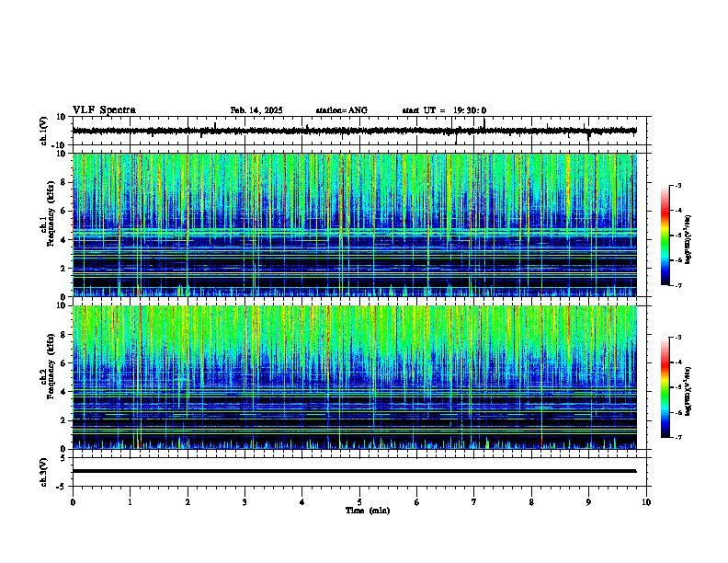Click the time axis tick label "7"
This screenshot has height=563, width=728.
pyautogui.click(x=474, y=502)
